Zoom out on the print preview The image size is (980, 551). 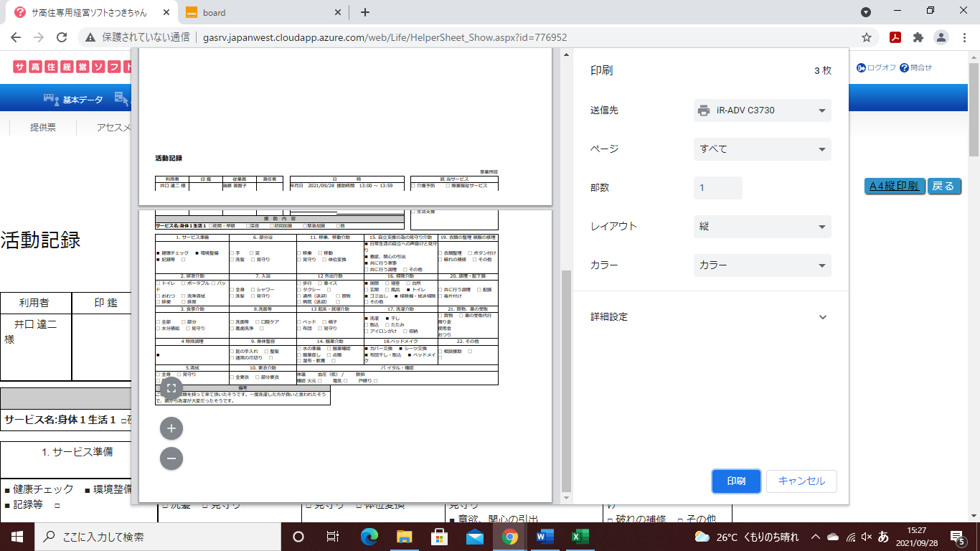[x=171, y=458]
